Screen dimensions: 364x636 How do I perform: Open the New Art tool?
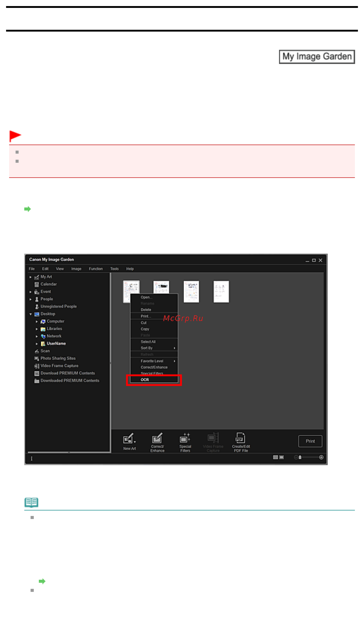(129, 442)
